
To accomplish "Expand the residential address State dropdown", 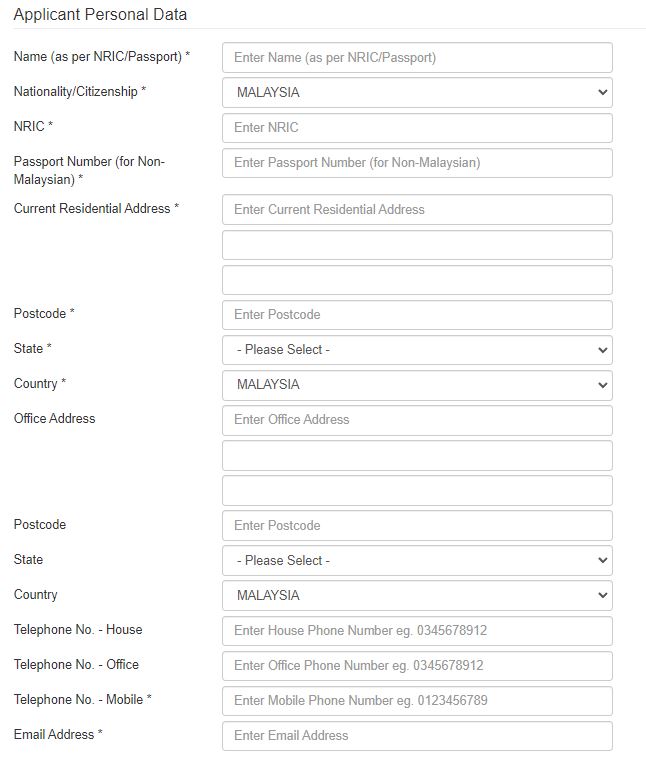I will click(x=416, y=350).
